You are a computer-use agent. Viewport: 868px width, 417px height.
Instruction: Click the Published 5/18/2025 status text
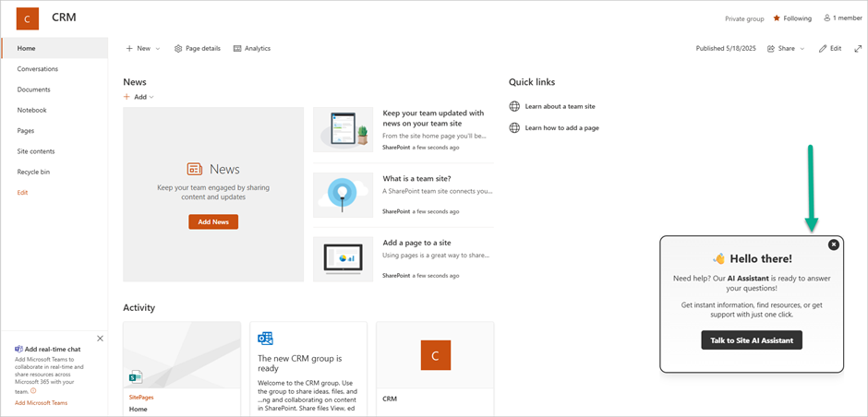point(728,49)
